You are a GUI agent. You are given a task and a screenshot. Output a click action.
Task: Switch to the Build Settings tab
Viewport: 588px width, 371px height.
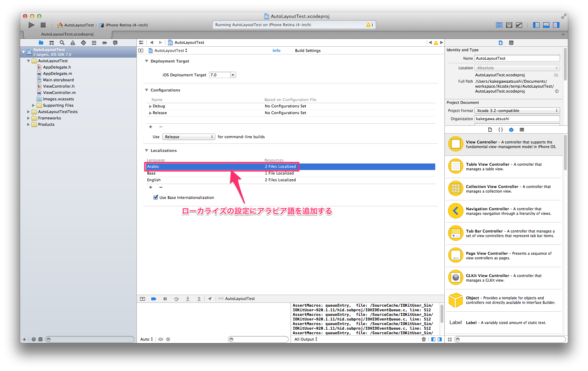307,51
